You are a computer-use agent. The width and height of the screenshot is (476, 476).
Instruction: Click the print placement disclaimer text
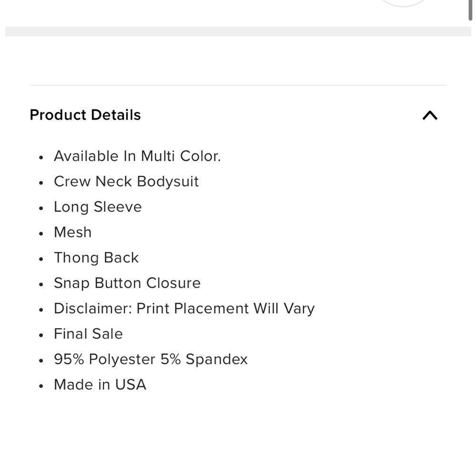point(184,308)
